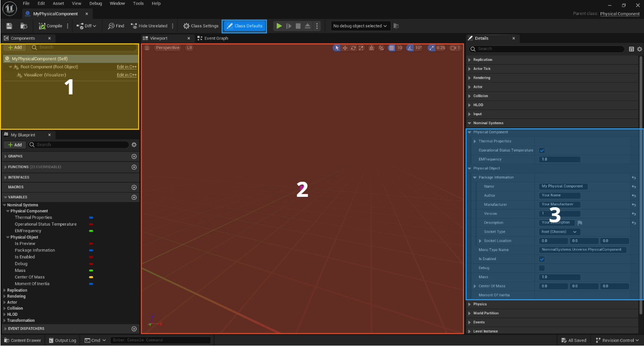This screenshot has height=346, width=644.
Task: Toggle the Debug checkbox in Details
Action: (542, 268)
